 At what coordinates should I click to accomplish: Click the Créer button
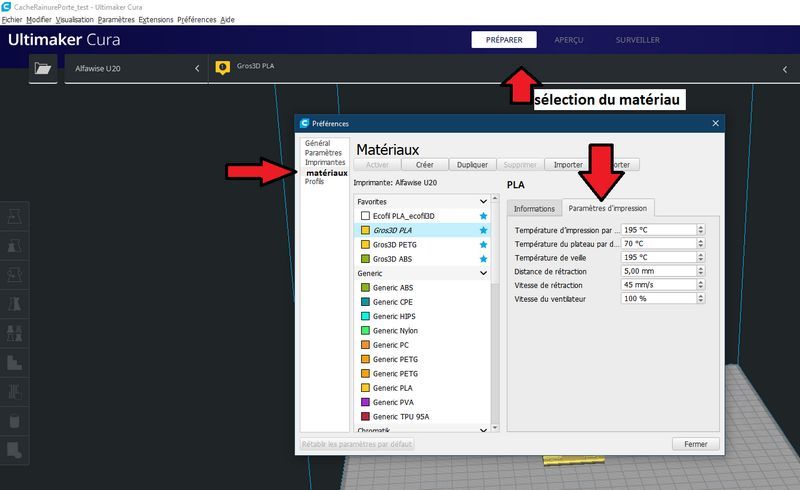424,165
